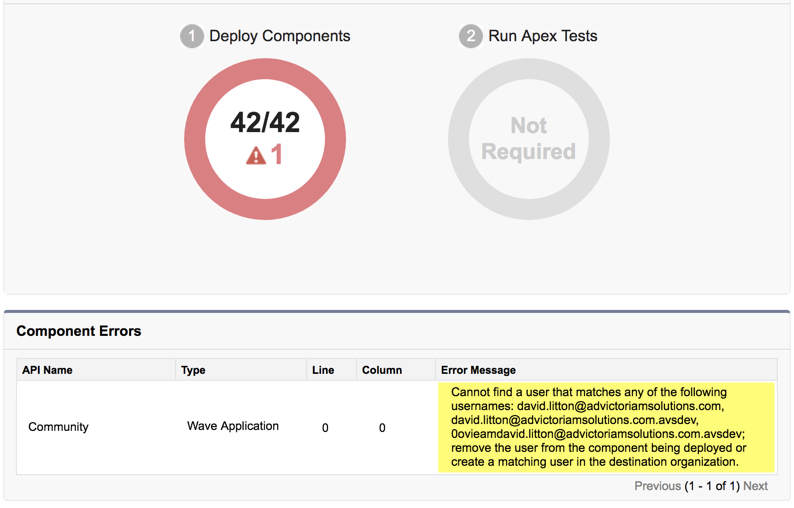Screen dimensions: 794x508
Task: Select the 42/42 components count
Action: [x=265, y=122]
